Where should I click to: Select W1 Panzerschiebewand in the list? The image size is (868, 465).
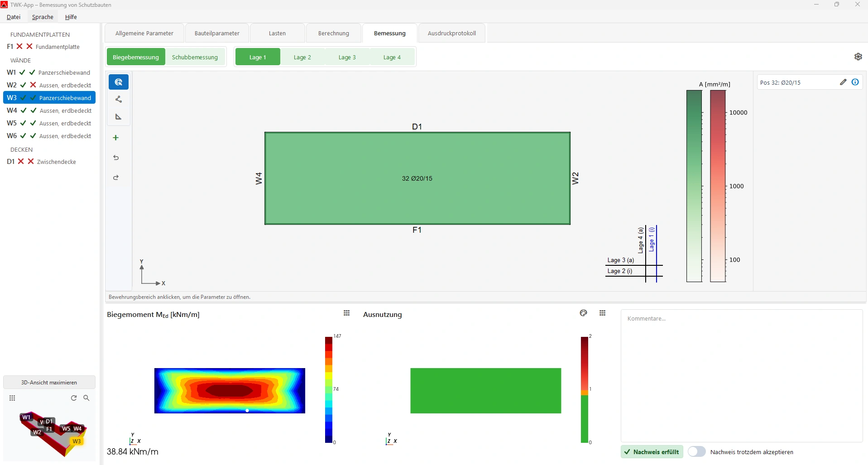click(49, 72)
